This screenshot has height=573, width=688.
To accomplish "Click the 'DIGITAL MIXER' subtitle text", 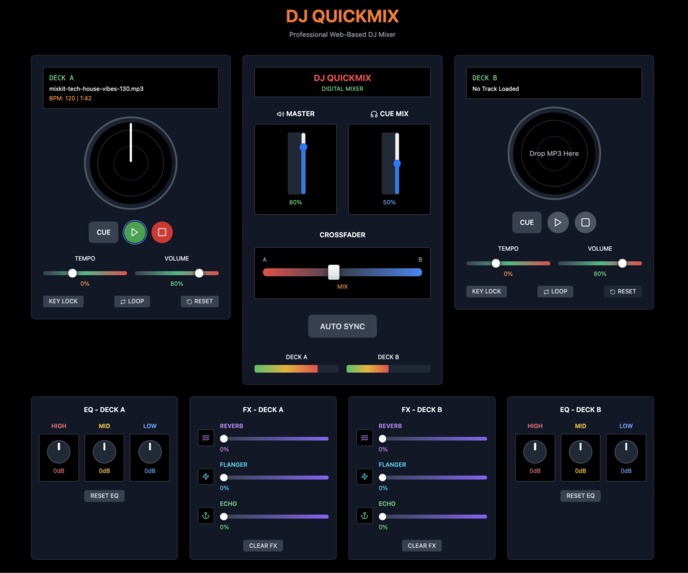I will [x=342, y=89].
